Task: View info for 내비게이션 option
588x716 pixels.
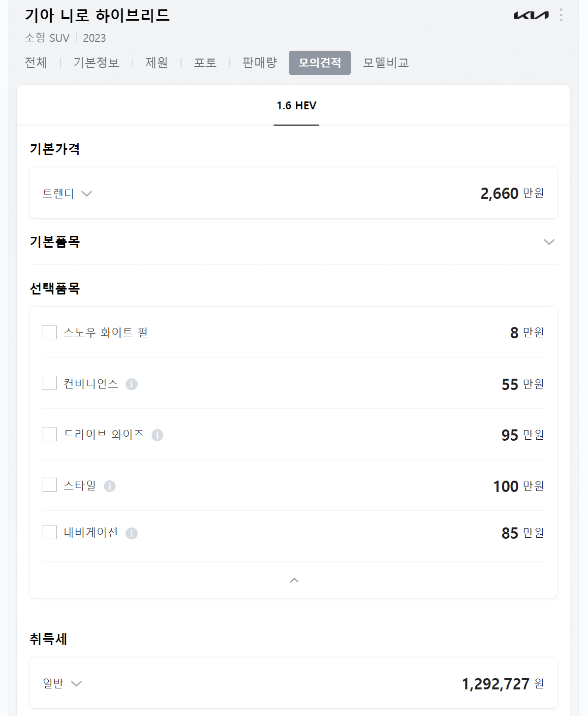Action: [x=131, y=533]
